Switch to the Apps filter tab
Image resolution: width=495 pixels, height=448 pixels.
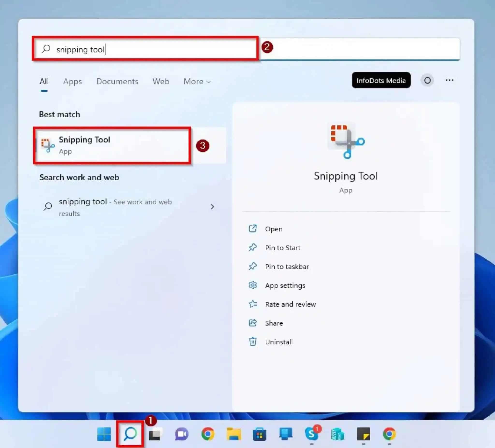click(72, 81)
